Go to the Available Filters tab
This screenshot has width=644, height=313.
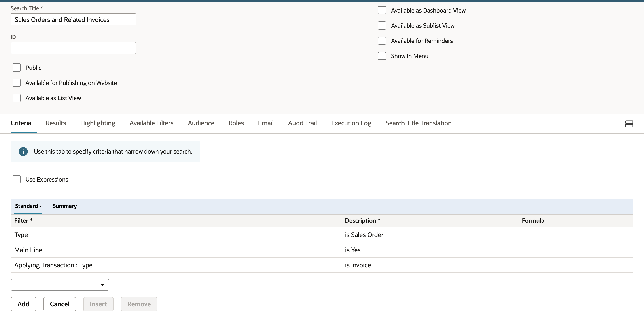(151, 123)
